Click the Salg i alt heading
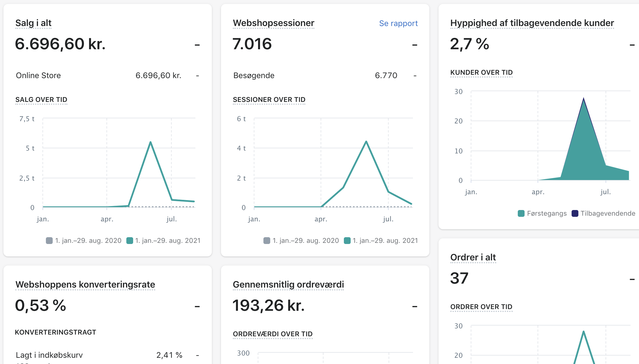The image size is (639, 364). [x=33, y=23]
